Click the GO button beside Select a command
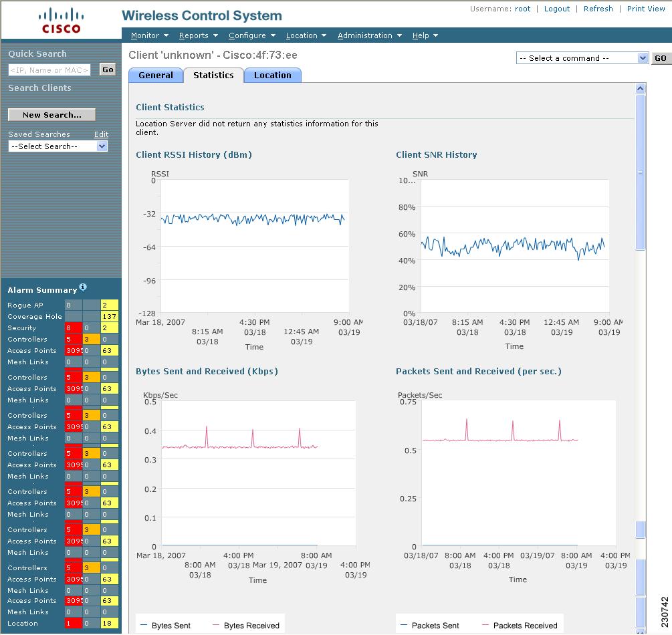 [x=661, y=58]
